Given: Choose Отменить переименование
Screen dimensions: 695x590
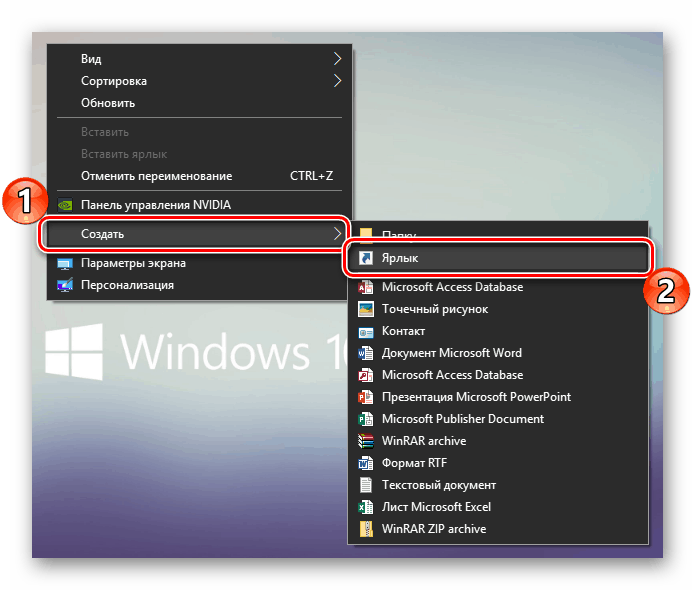Looking at the screenshot, I should [199, 176].
